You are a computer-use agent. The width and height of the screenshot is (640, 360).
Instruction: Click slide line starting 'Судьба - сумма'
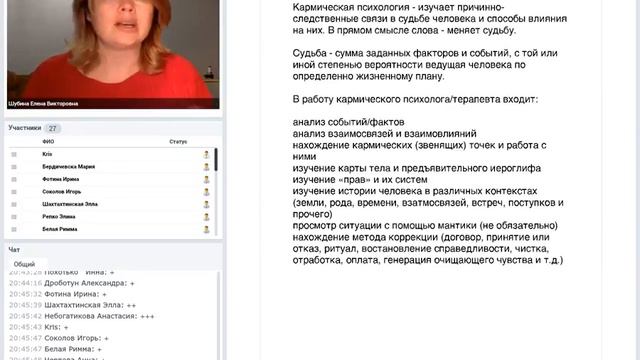(425, 53)
